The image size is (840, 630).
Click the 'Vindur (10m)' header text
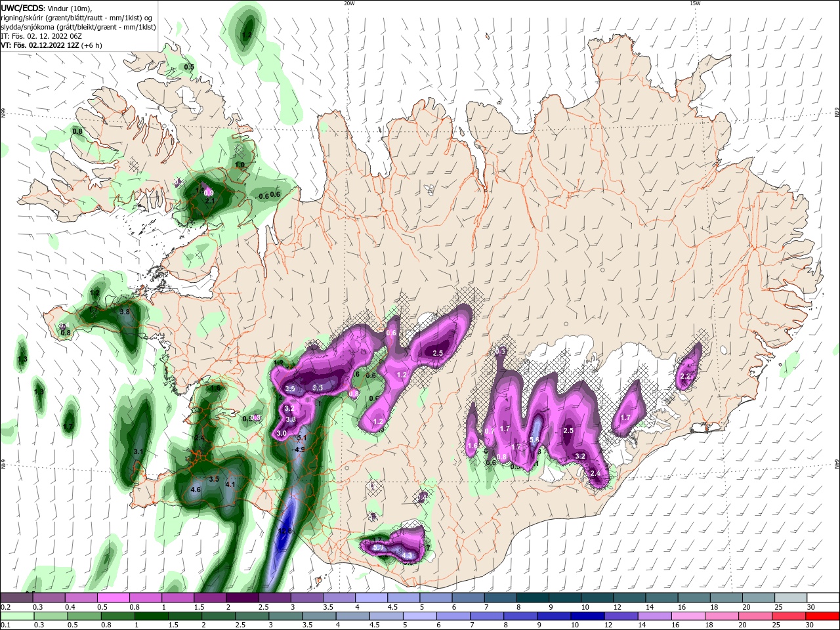pos(70,8)
